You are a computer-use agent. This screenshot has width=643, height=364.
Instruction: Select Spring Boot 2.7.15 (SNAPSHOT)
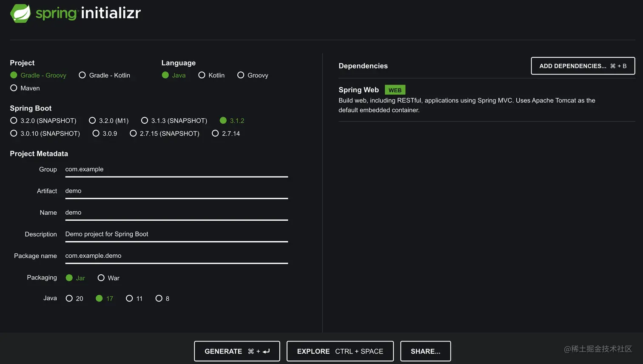(x=165, y=134)
